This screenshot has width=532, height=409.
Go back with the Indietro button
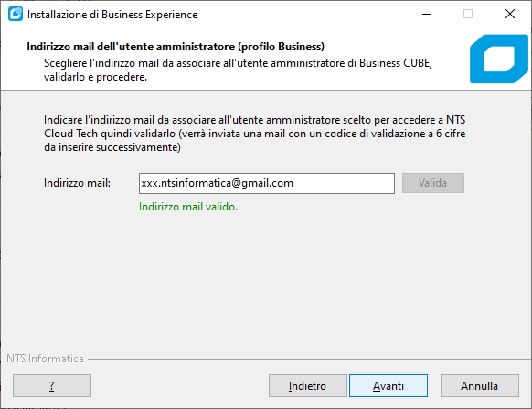coord(308,385)
